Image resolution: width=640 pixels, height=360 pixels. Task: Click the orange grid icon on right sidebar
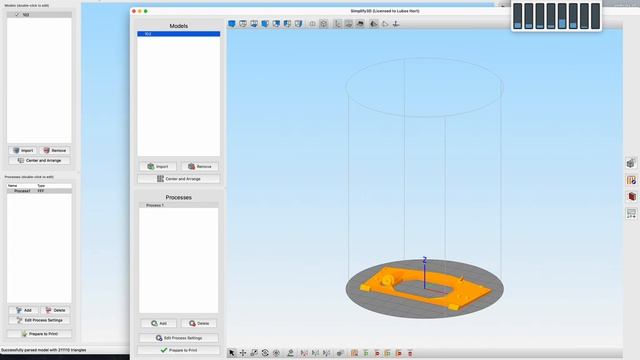pos(631,180)
